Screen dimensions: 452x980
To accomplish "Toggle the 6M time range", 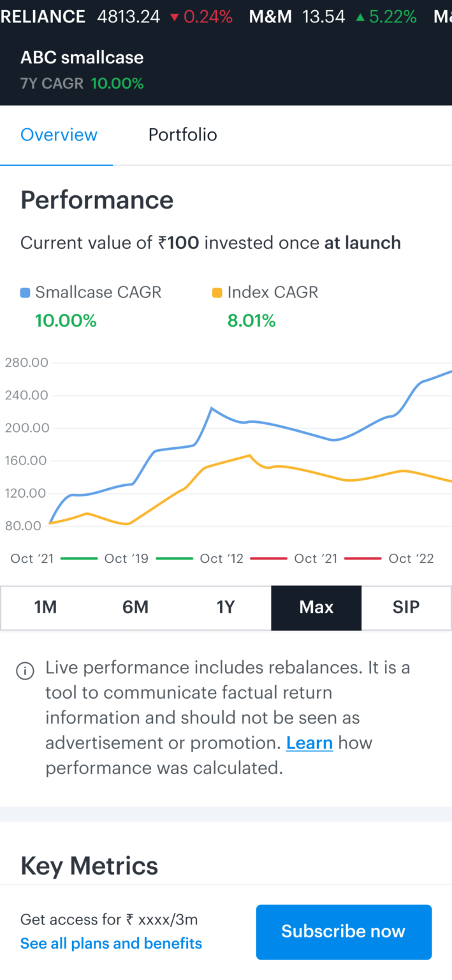I will tap(135, 607).
